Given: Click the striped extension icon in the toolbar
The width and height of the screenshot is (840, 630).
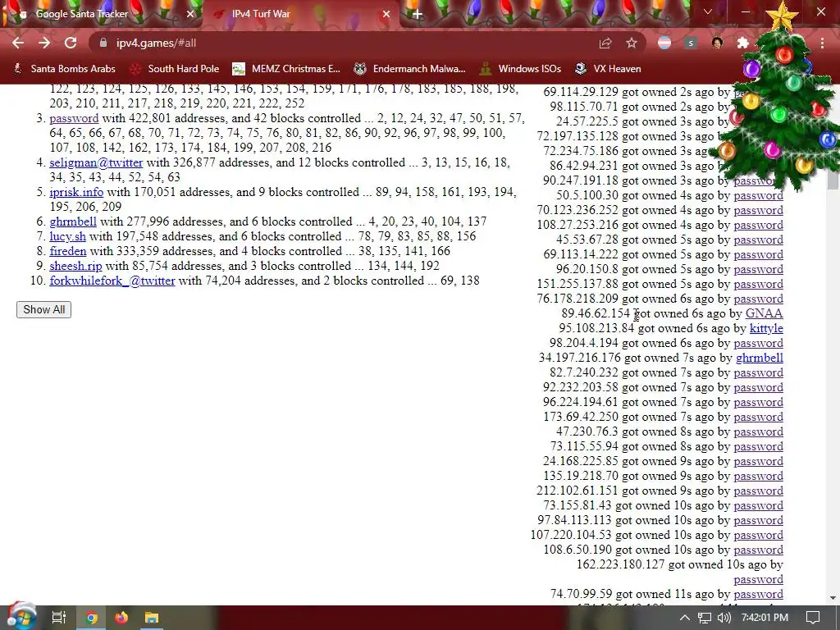Looking at the screenshot, I should tap(664, 43).
